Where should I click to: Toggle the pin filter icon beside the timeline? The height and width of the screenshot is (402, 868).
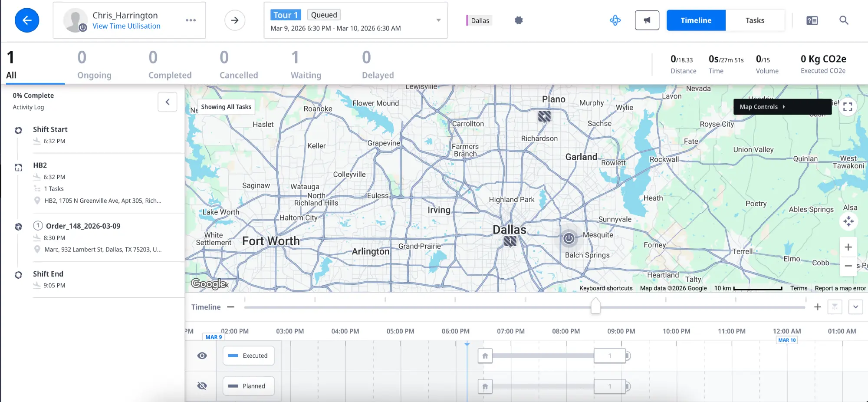point(835,307)
